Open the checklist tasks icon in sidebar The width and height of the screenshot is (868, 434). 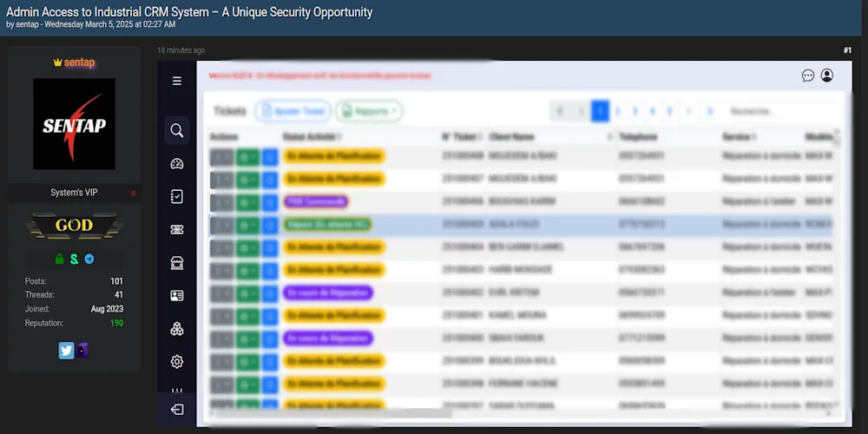(x=176, y=196)
